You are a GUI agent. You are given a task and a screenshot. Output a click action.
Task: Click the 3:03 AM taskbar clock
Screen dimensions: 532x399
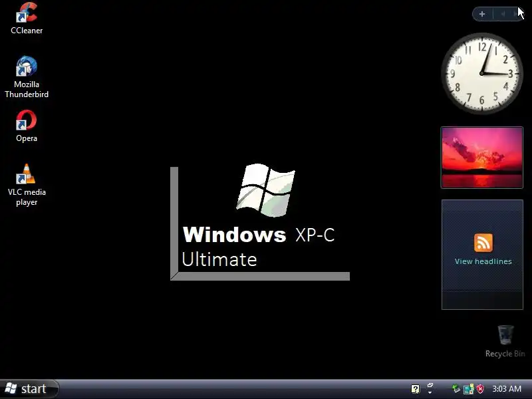507,389
